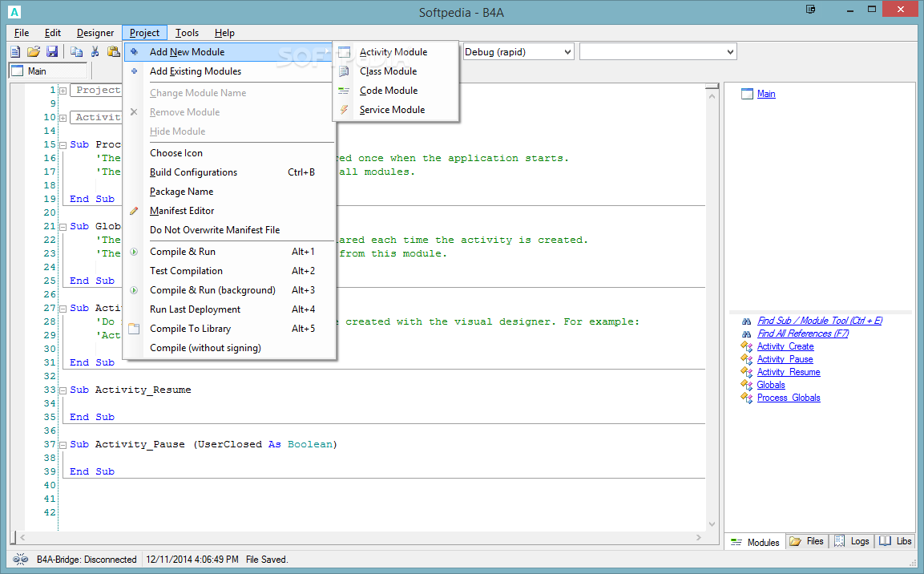Screen dimensions: 924x574
Task: Switch to the Libs tab
Action: click(896, 542)
